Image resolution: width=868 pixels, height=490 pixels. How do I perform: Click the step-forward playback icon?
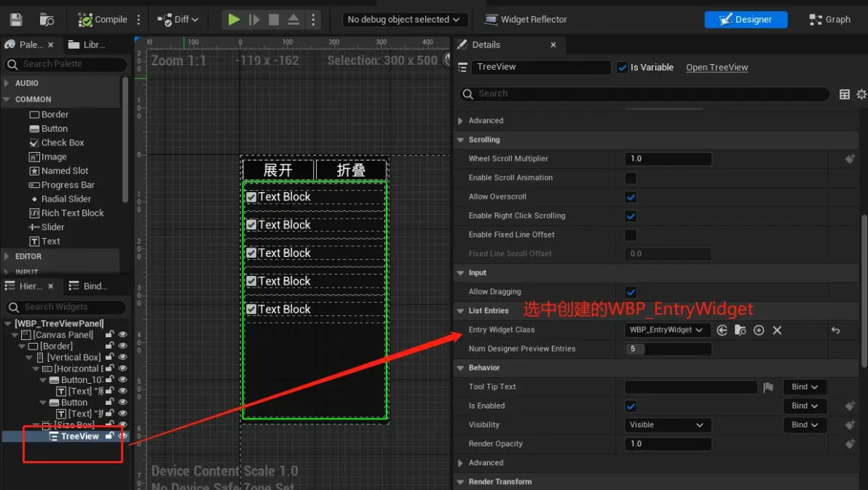click(x=254, y=20)
